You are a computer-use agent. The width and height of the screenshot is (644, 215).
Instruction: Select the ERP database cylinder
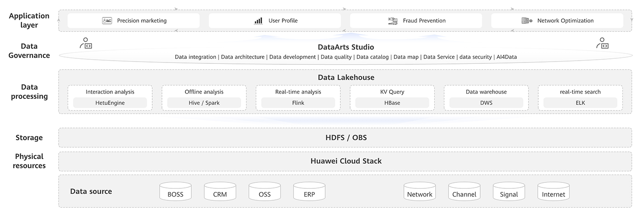coord(309,191)
